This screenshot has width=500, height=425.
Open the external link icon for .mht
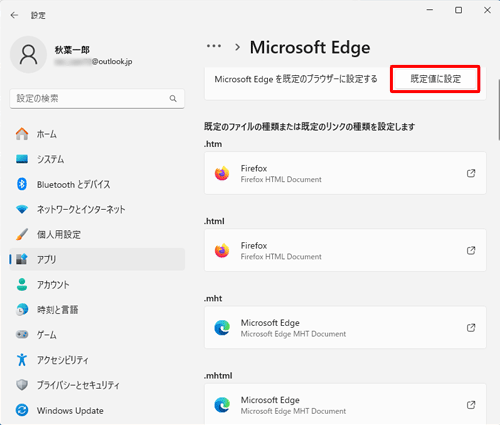(x=471, y=328)
